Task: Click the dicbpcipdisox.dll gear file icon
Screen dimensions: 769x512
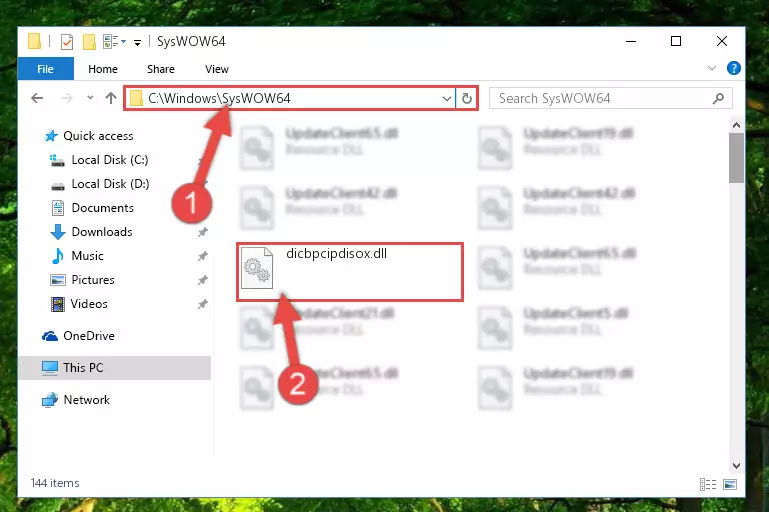Action: pyautogui.click(x=257, y=269)
